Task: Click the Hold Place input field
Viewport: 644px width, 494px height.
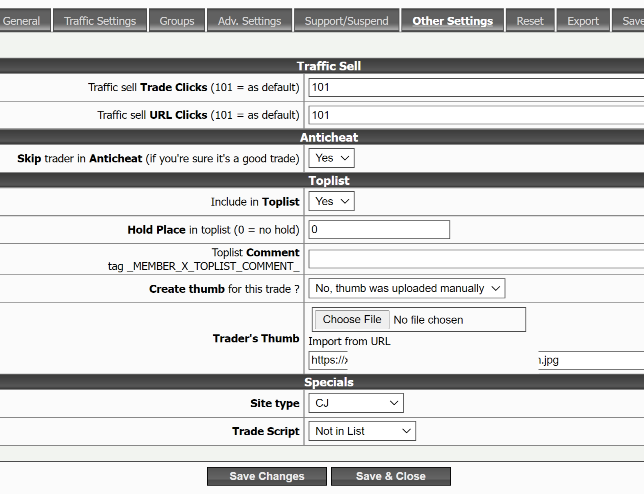Action: pos(379,229)
